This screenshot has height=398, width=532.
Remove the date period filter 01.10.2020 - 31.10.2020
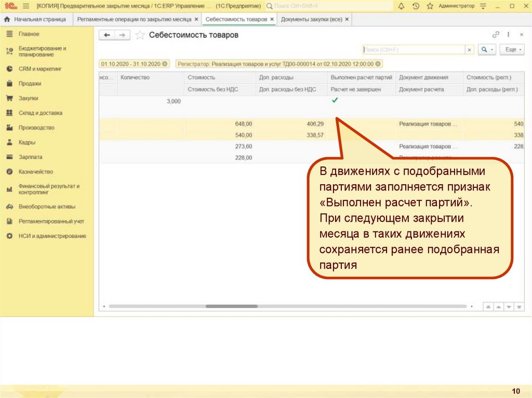[165, 64]
